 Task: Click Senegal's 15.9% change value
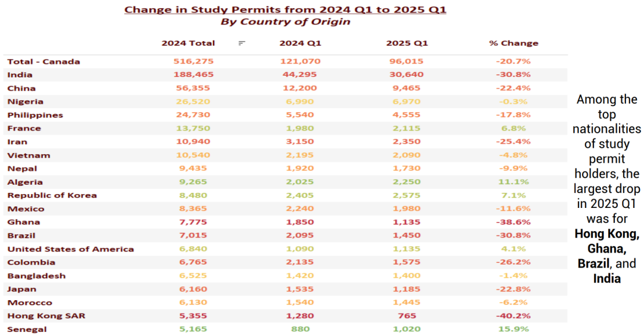tap(513, 329)
